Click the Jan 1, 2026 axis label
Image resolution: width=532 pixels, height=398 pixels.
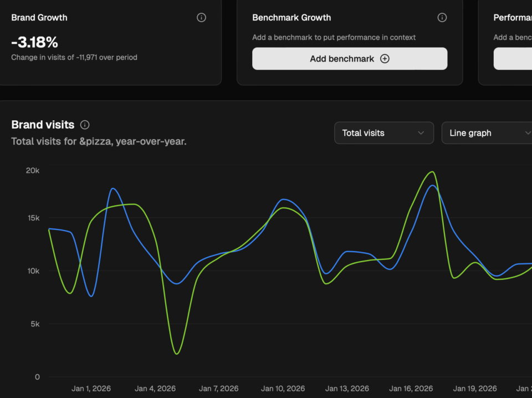pos(91,389)
